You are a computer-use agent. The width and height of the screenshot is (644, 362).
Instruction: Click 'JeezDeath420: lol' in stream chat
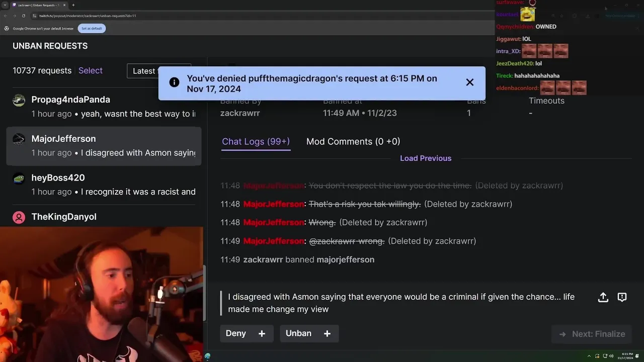[519, 63]
